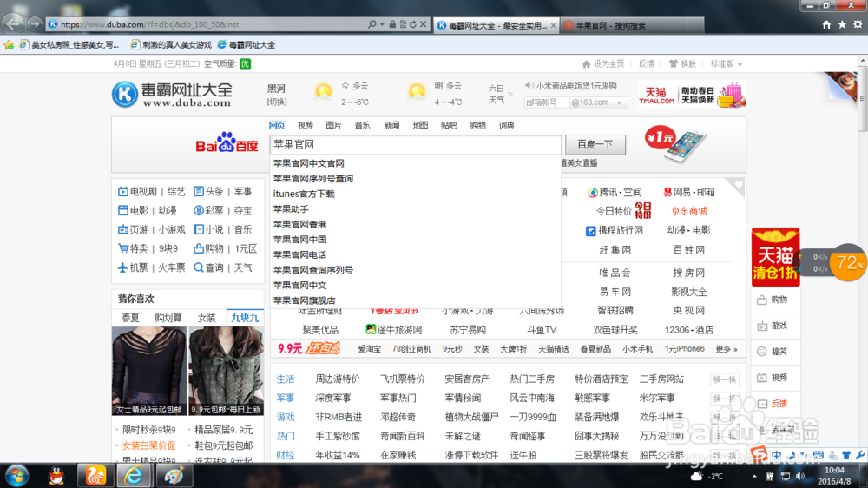Open the browser settings gear icon

pos(858,24)
